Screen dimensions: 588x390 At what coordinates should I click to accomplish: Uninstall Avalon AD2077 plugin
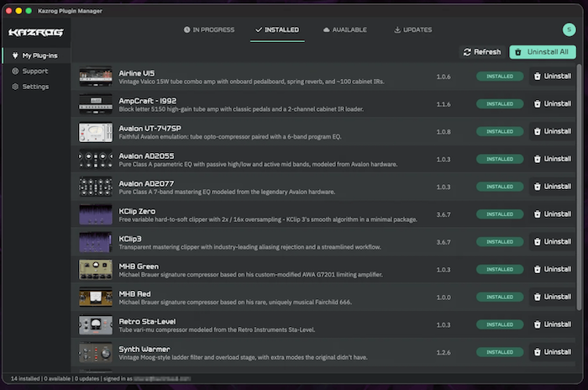pos(553,187)
